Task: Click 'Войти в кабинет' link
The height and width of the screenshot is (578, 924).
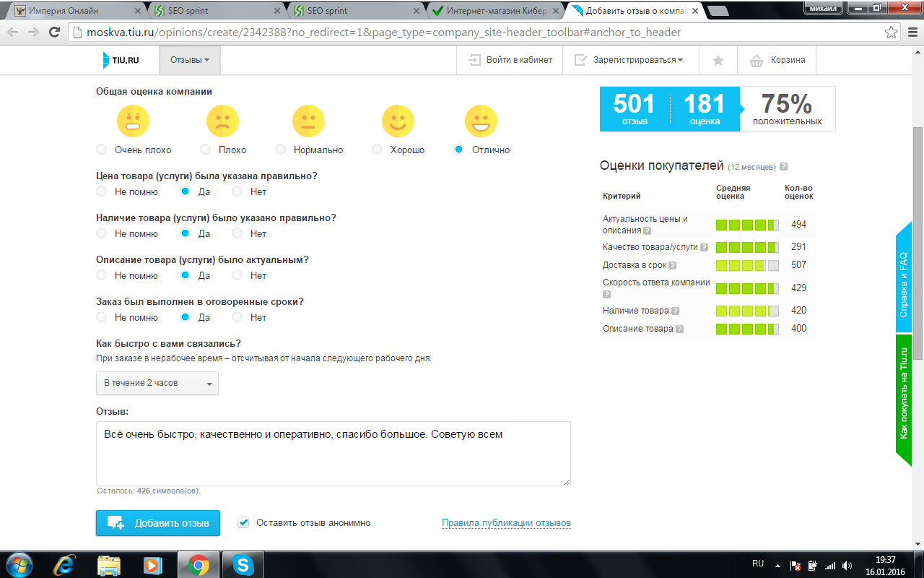Action: point(510,60)
